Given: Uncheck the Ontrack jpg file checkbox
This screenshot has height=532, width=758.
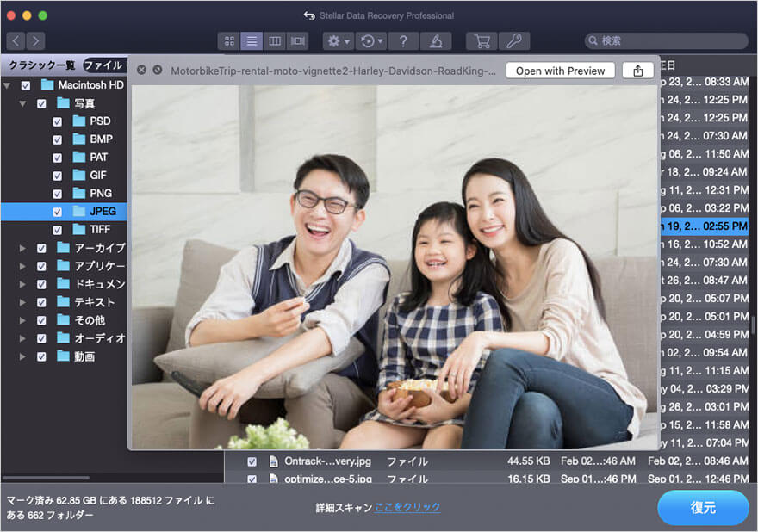Looking at the screenshot, I should click(x=252, y=461).
